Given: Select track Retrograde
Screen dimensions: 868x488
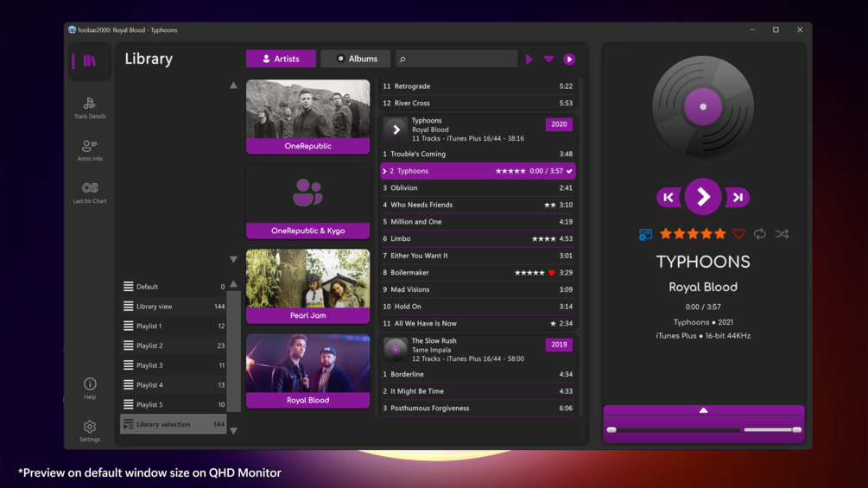Looking at the screenshot, I should (478, 86).
